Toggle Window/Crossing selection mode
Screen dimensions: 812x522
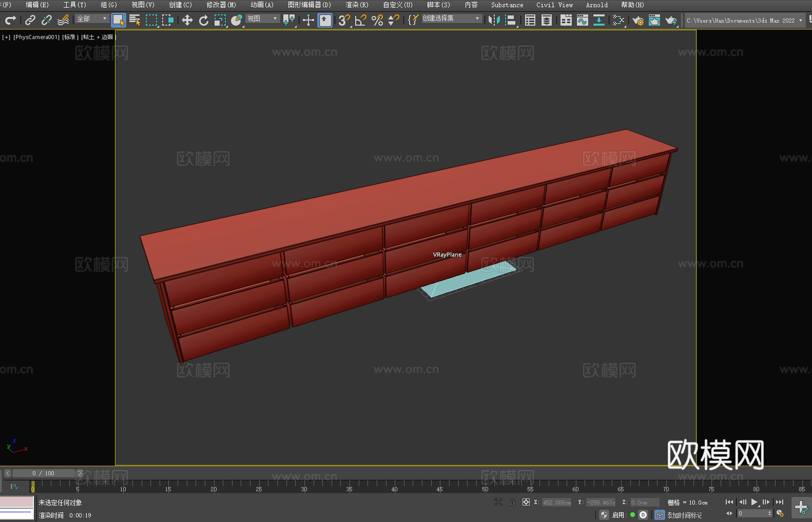(x=168, y=20)
